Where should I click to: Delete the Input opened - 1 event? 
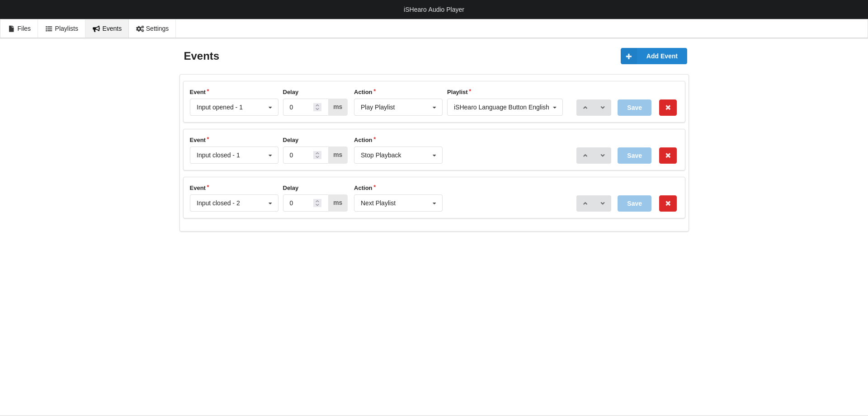point(667,108)
